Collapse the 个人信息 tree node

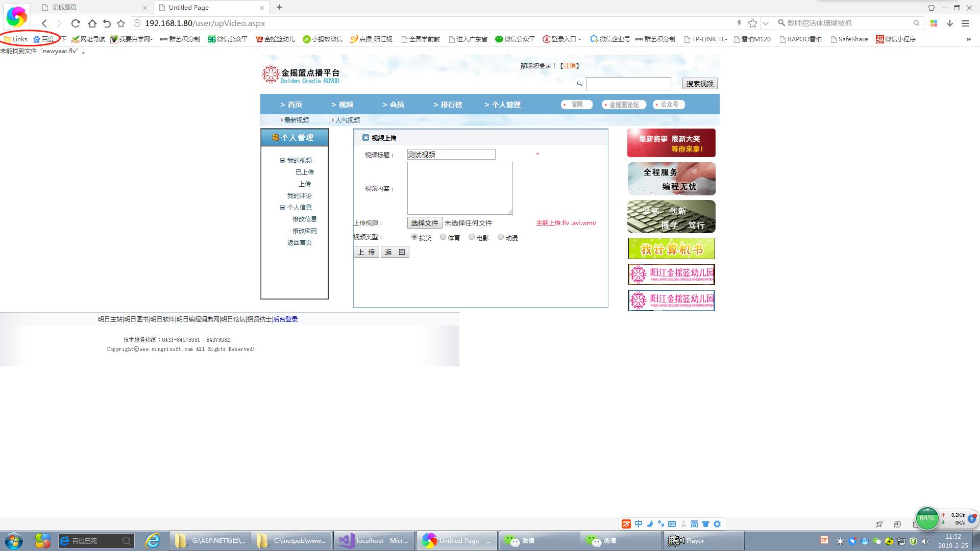click(x=282, y=207)
